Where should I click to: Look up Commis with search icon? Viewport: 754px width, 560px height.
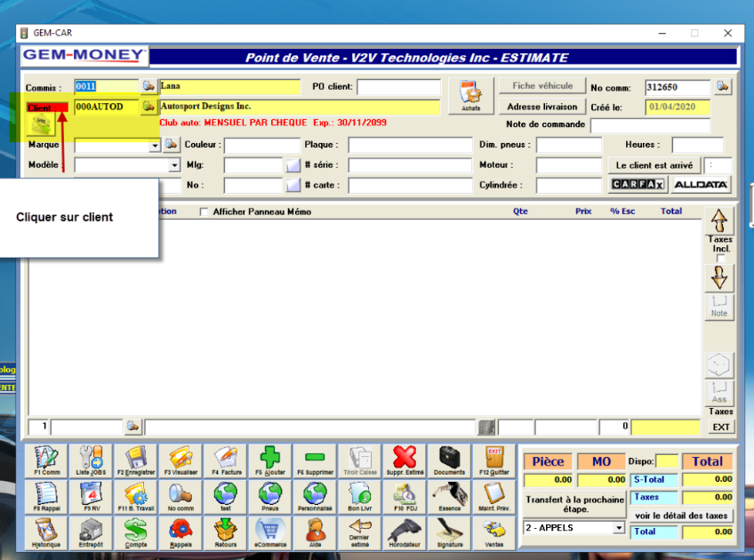(148, 86)
